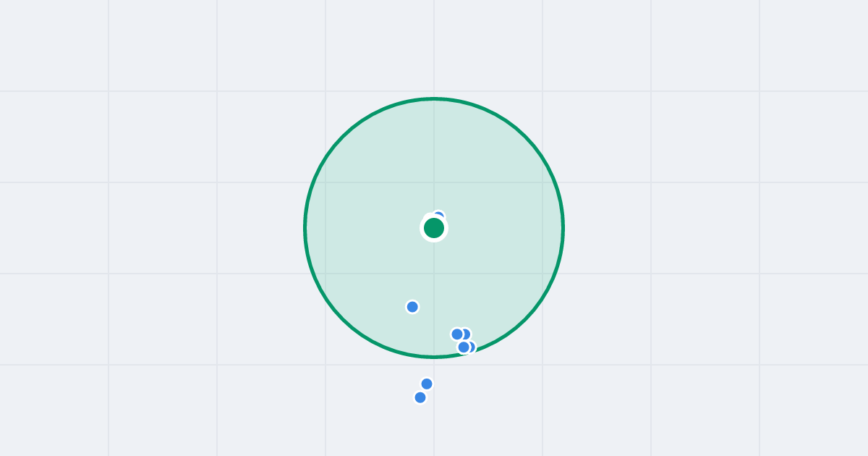The width and height of the screenshot is (868, 456).
Task: Click the large green center marker
Action: pyautogui.click(x=434, y=228)
